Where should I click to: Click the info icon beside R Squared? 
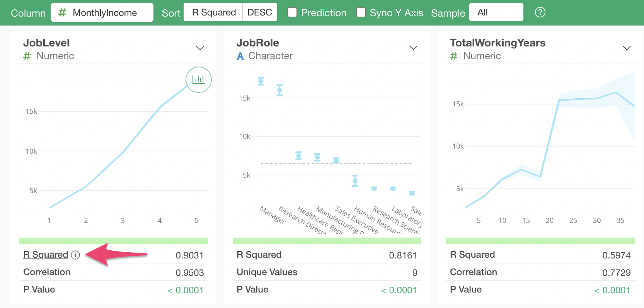[x=76, y=255]
